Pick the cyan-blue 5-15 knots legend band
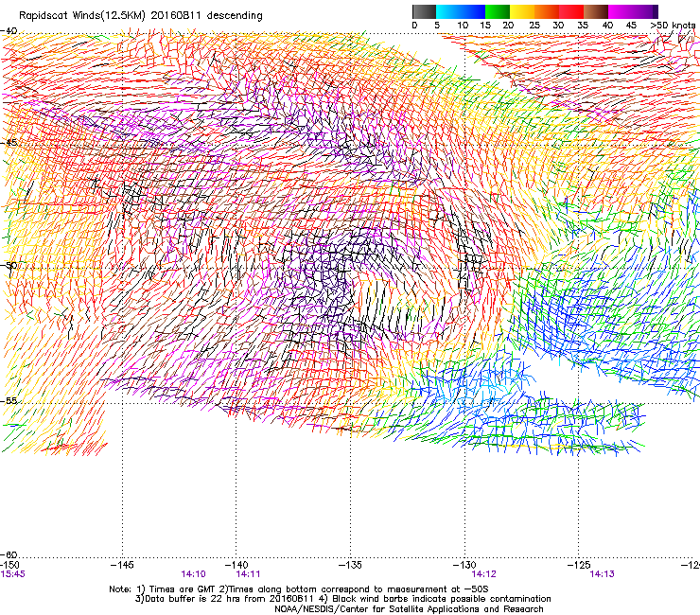The image size is (700, 615). pos(461,11)
